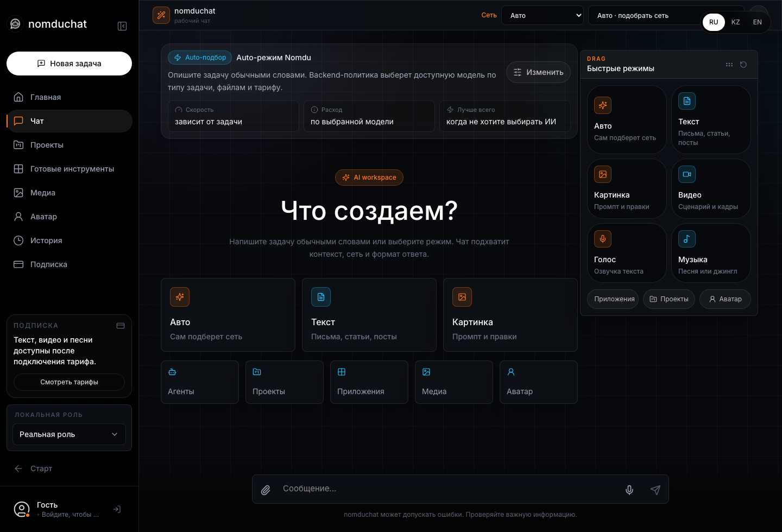
Task: Select the large Картинка card in the center
Action: (510, 315)
